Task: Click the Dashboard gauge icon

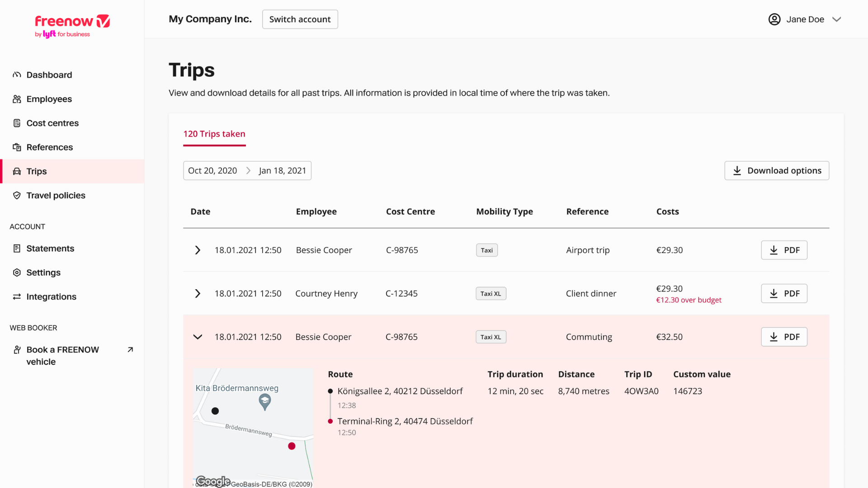Action: [17, 75]
